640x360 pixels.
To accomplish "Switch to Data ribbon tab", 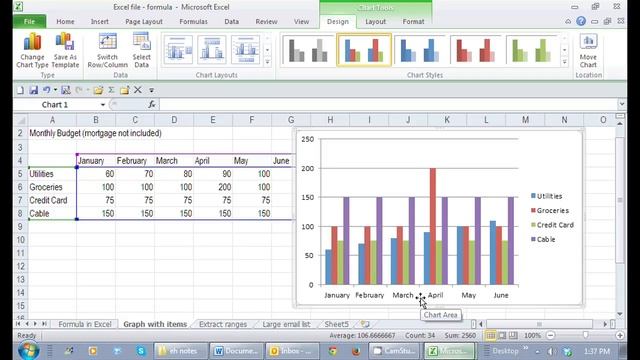I will pyautogui.click(x=231, y=22).
